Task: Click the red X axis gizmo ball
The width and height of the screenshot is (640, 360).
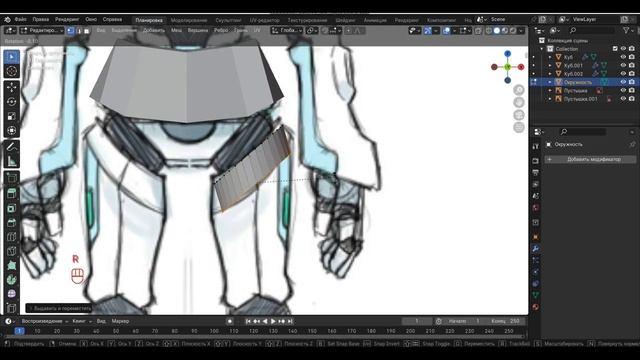Action: pyautogui.click(x=521, y=67)
